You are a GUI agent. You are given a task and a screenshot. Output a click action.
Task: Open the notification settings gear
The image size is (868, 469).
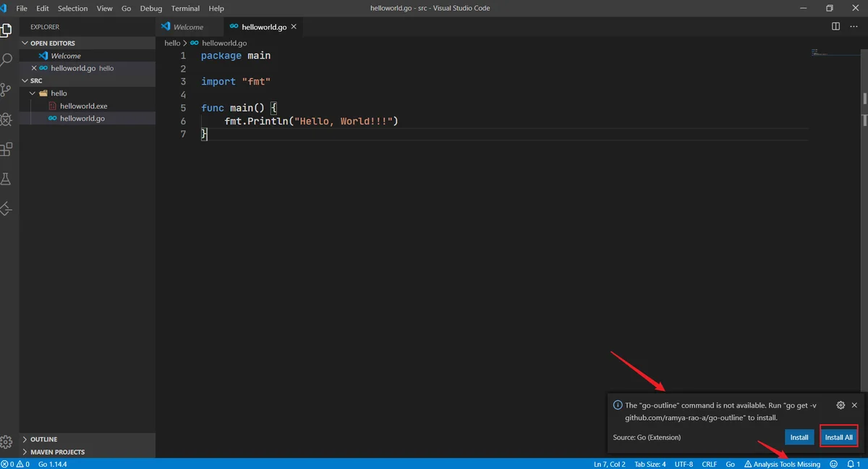tap(841, 405)
